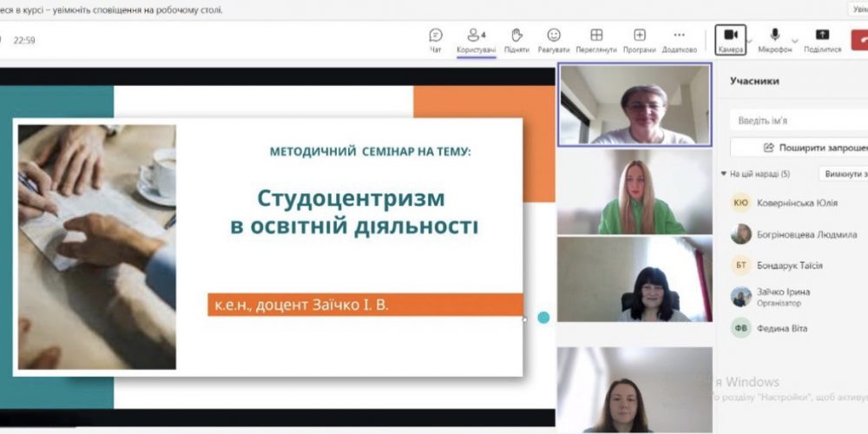The height and width of the screenshot is (434, 868).
Task: Open camera options dropdown arrow
Action: point(750,40)
